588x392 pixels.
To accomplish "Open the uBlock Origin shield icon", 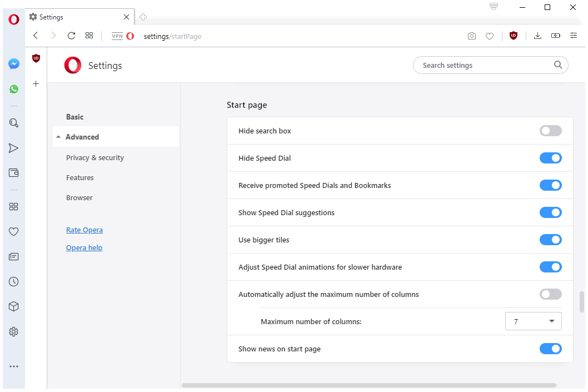I will (x=513, y=36).
